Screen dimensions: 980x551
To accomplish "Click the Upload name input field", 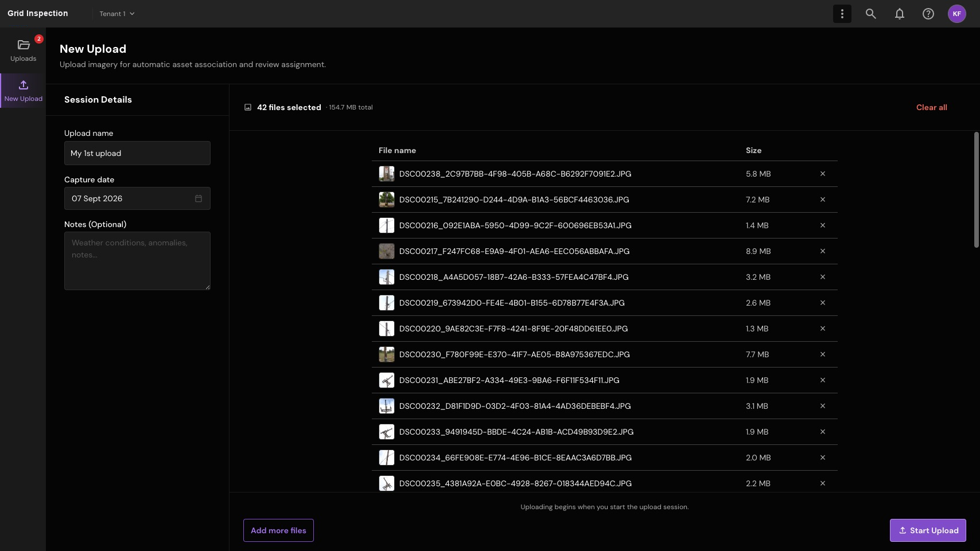I will coord(137,153).
